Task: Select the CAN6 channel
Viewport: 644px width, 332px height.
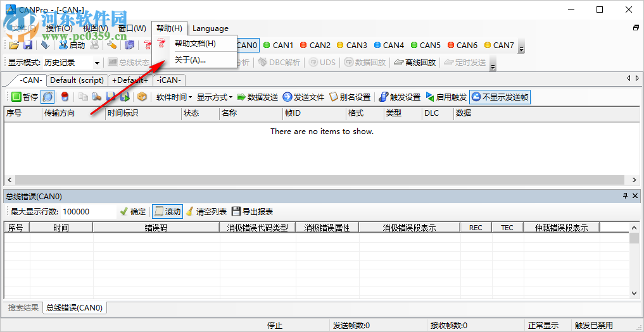Action: click(x=462, y=45)
